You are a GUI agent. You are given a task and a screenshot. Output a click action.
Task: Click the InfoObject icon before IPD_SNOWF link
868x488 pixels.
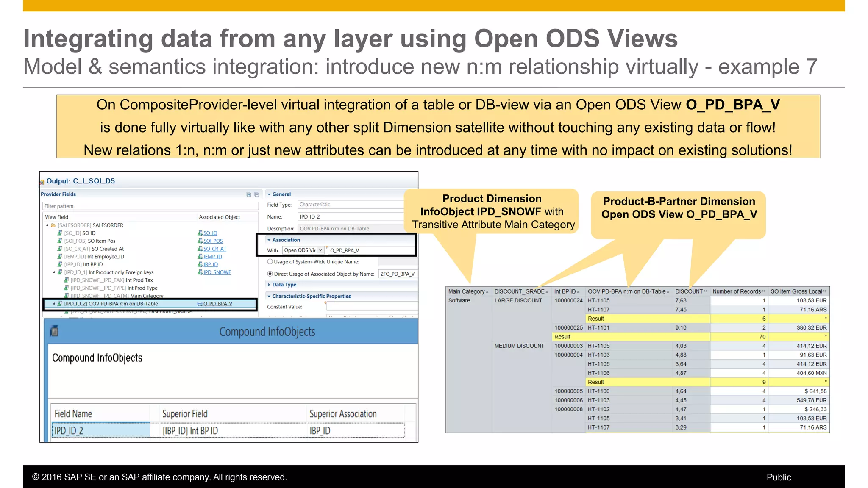pyautogui.click(x=200, y=272)
